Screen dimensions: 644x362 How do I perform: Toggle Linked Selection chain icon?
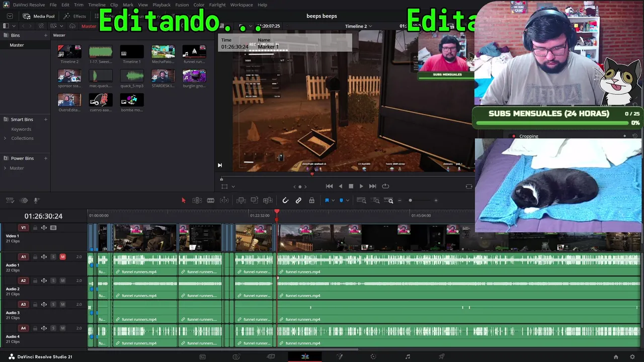pyautogui.click(x=298, y=201)
